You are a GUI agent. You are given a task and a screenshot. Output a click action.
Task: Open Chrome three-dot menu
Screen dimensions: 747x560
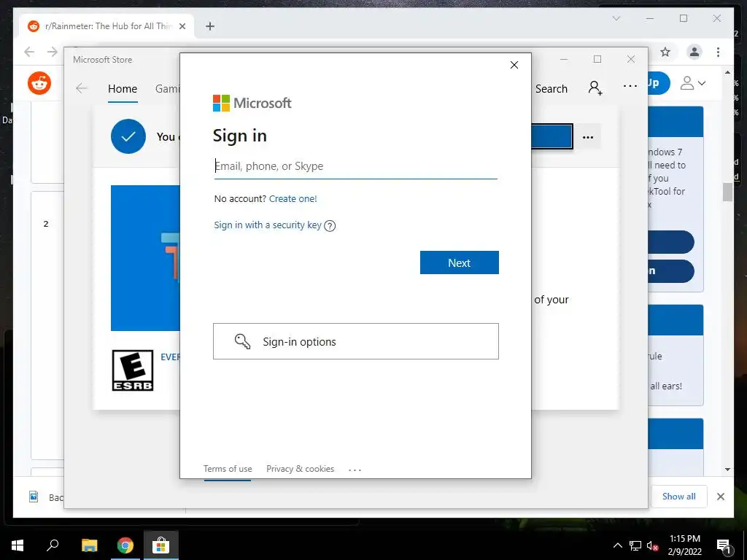(x=718, y=52)
